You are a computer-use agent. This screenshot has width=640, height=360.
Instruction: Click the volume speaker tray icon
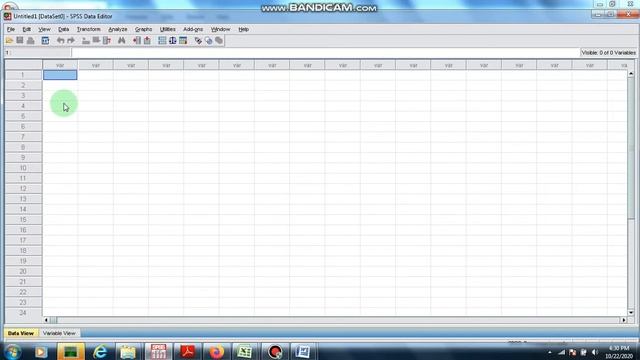click(x=595, y=352)
